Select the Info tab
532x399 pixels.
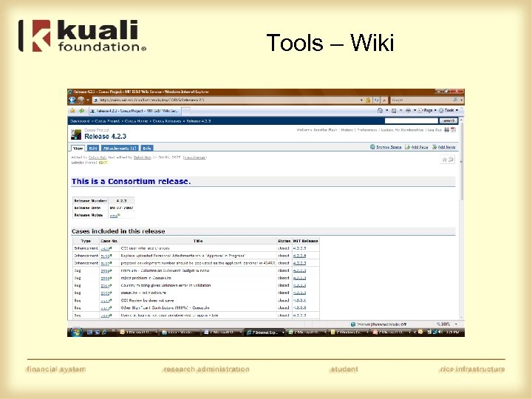tap(147, 149)
